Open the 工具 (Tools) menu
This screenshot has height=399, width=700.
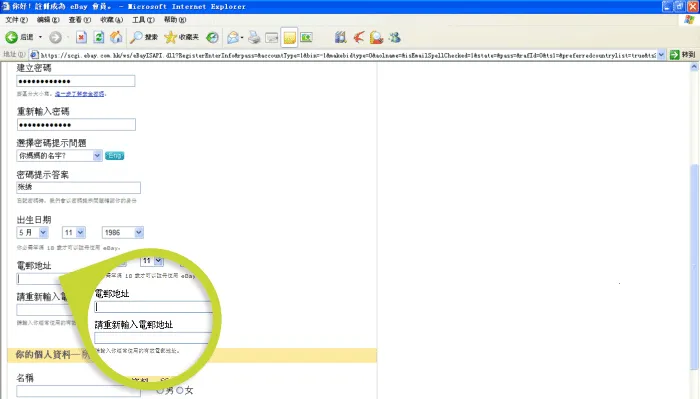pos(143,20)
